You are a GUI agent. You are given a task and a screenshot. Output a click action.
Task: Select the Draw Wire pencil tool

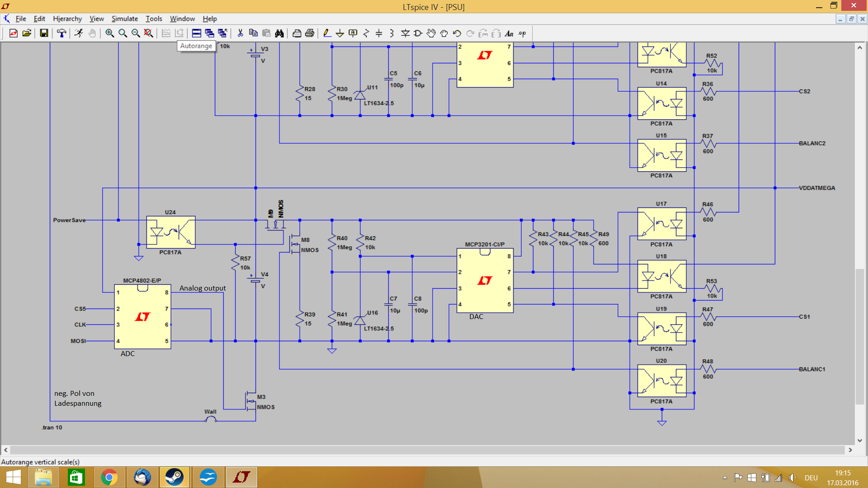coord(327,33)
